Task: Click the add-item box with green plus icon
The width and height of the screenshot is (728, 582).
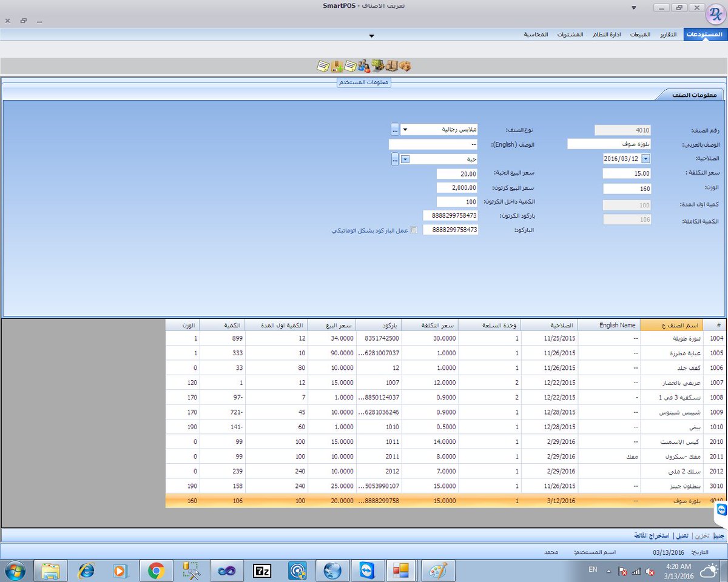Action: click(337, 65)
